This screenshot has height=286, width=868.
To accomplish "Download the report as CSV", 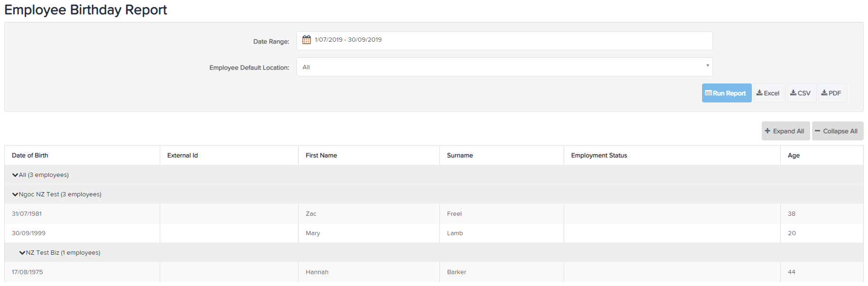I will [x=801, y=93].
